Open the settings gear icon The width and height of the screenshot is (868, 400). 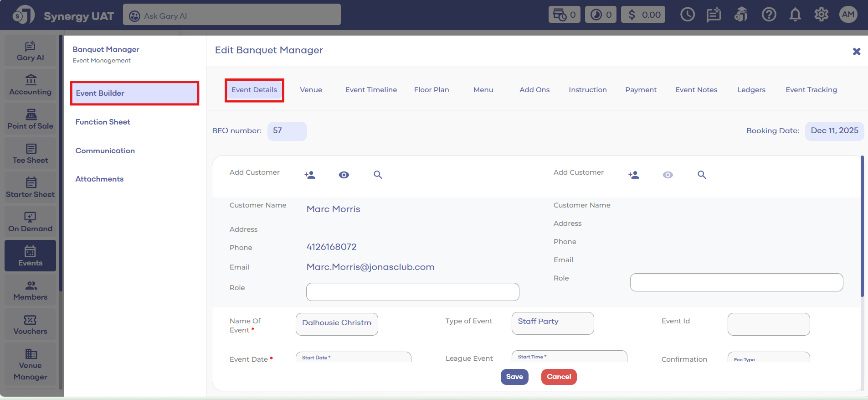pos(821,15)
